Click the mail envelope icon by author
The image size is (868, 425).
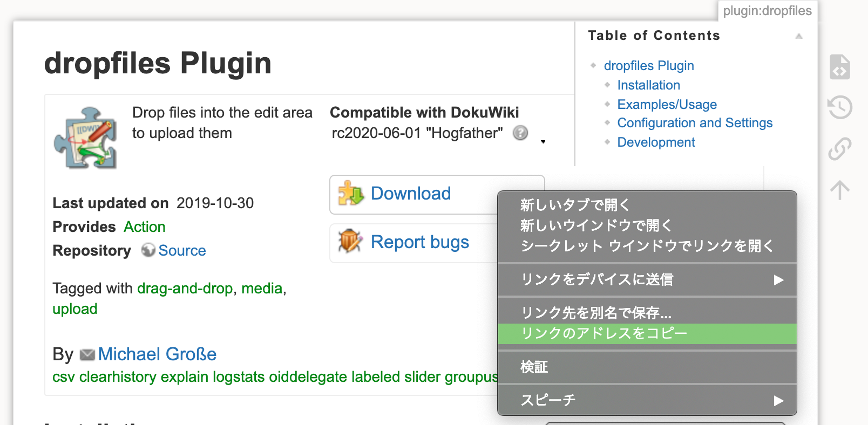pos(87,354)
